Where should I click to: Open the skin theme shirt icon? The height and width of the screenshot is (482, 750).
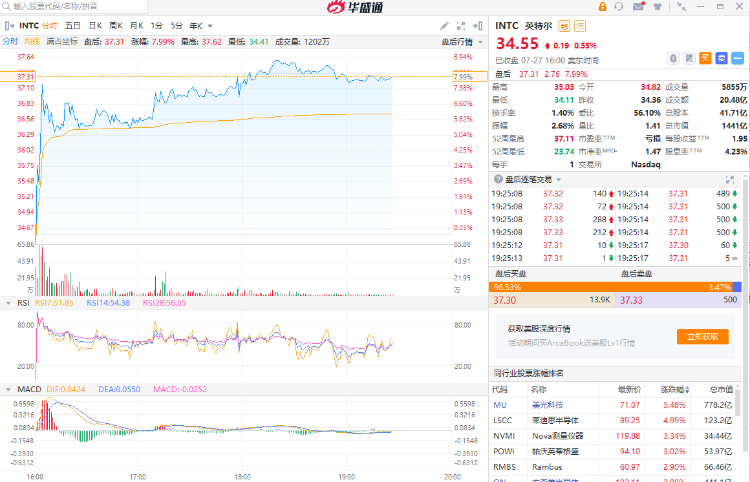point(658,7)
